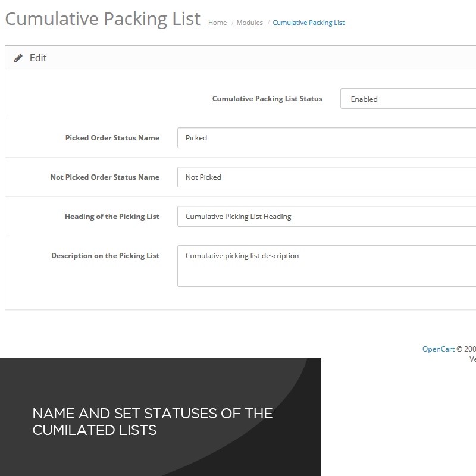
Task: Click the pencil icon beside Edit
Action: (18, 58)
